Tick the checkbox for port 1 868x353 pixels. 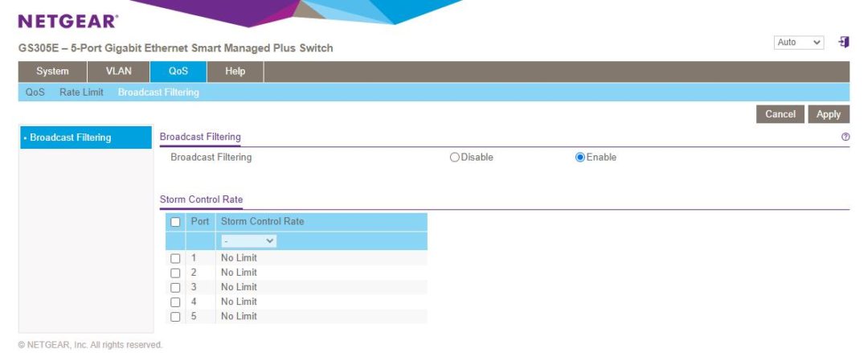(x=175, y=259)
